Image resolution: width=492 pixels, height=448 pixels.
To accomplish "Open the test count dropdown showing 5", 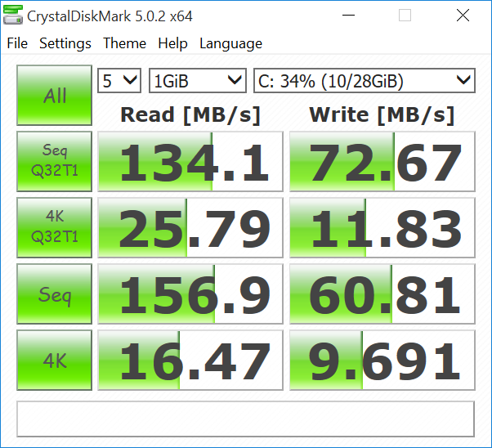I will (119, 80).
